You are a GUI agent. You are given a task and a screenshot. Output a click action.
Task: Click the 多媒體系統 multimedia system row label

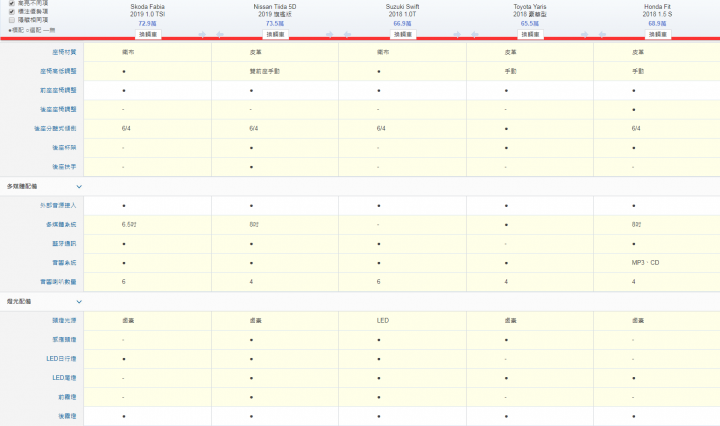click(x=61, y=224)
